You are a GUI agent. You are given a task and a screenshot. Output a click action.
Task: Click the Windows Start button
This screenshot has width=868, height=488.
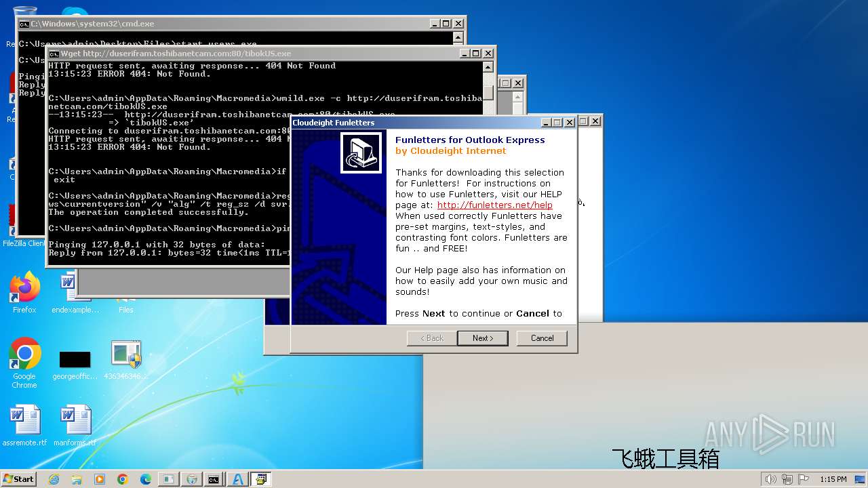pos(19,479)
